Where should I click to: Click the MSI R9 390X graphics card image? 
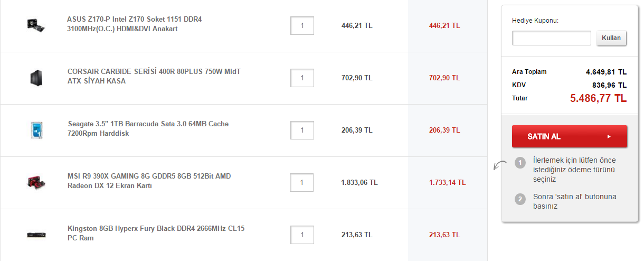[x=36, y=182]
